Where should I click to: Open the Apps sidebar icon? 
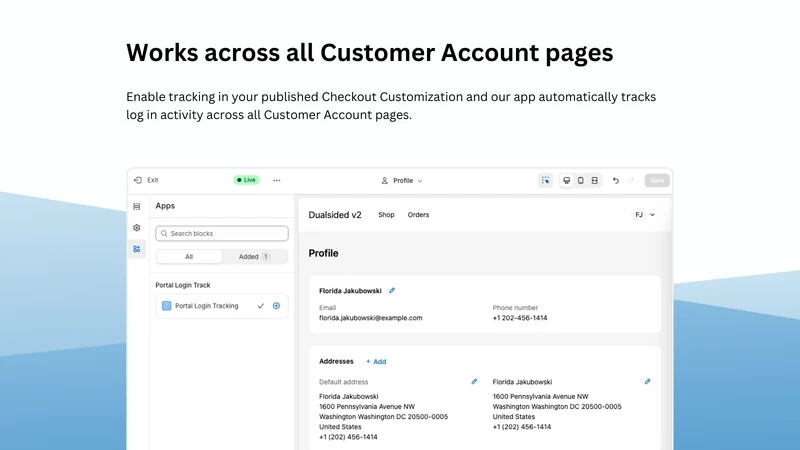[x=137, y=249]
